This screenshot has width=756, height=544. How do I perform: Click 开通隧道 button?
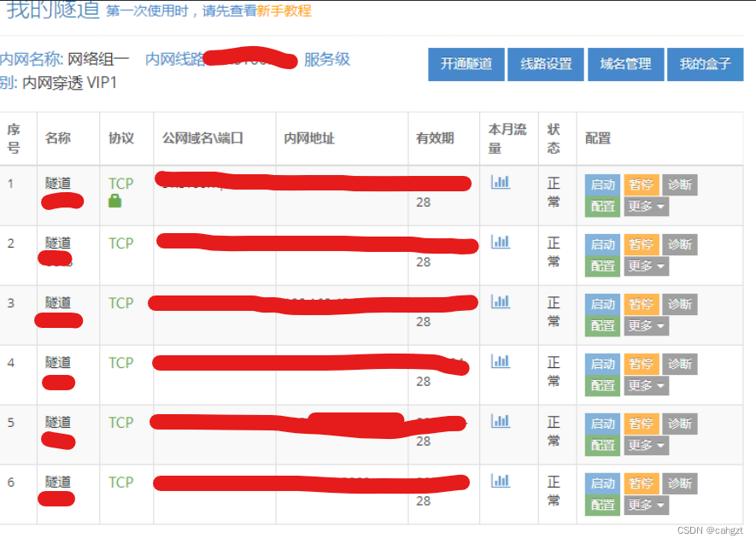[x=466, y=64]
